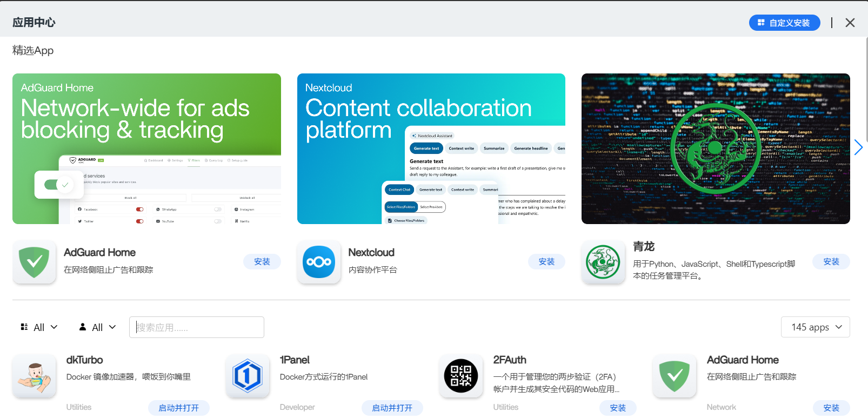Click the Utilities tag under dkTurbo
Screen dimensions: 868x419
79,407
